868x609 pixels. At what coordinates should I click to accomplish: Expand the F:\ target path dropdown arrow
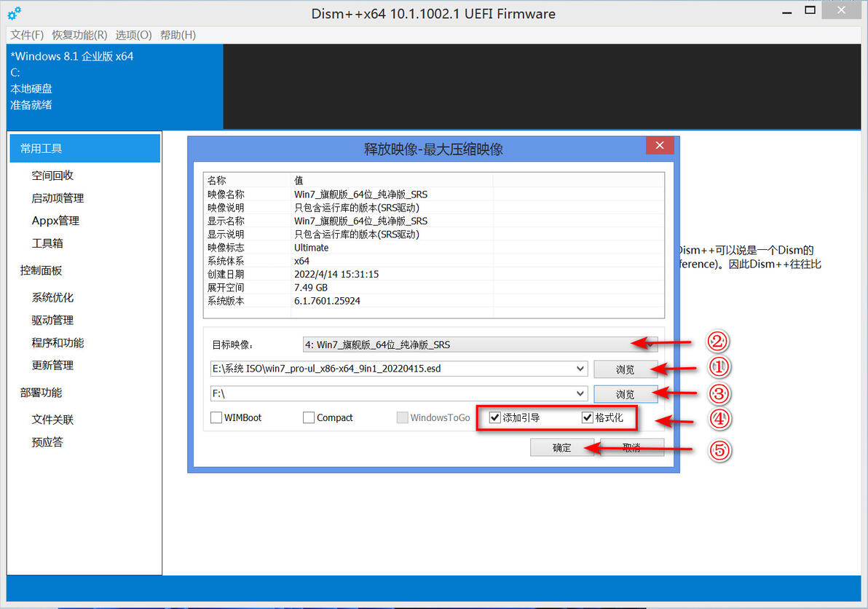click(580, 393)
